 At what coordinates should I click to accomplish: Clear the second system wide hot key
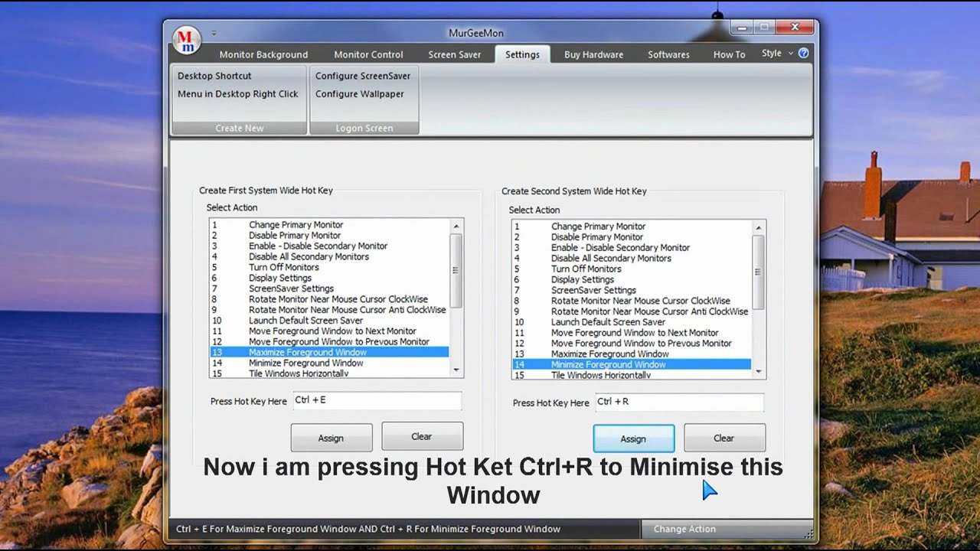724,439
